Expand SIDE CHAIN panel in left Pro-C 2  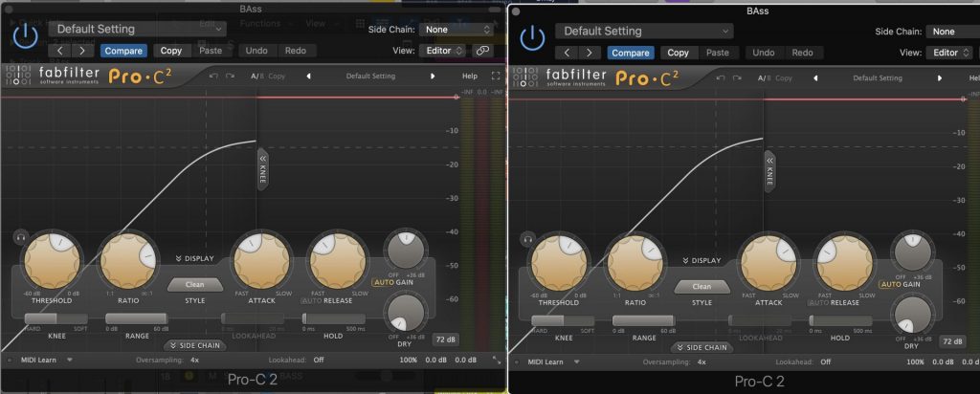[x=195, y=345]
